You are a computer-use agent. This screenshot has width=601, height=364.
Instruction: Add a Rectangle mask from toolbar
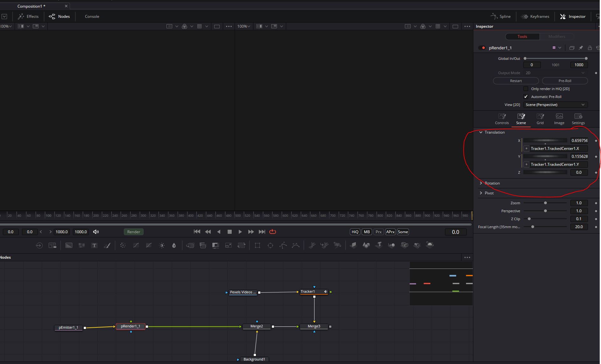258,245
